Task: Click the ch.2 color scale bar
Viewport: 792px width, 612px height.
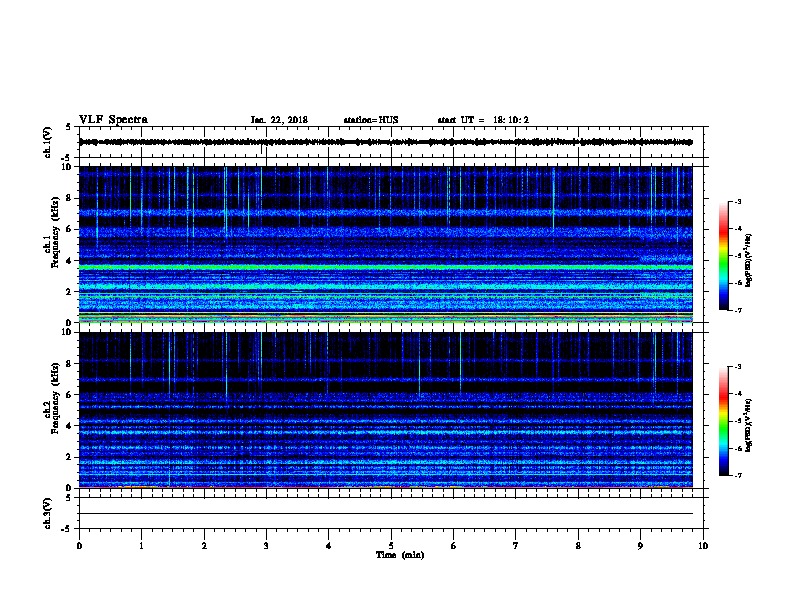Action: coord(724,421)
